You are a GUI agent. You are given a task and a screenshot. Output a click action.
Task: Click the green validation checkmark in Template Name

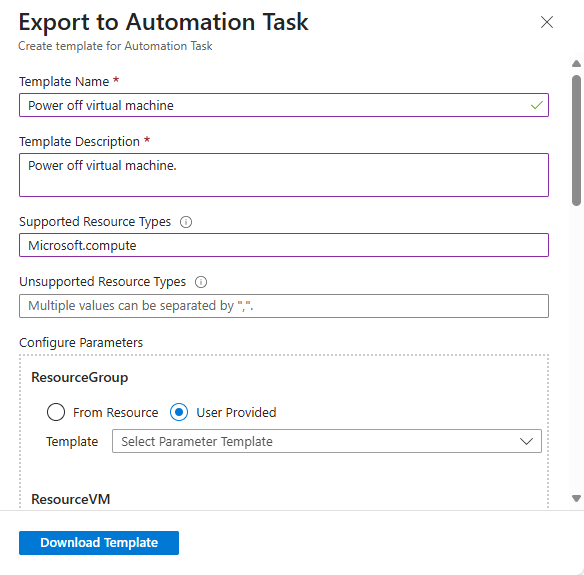click(x=537, y=105)
